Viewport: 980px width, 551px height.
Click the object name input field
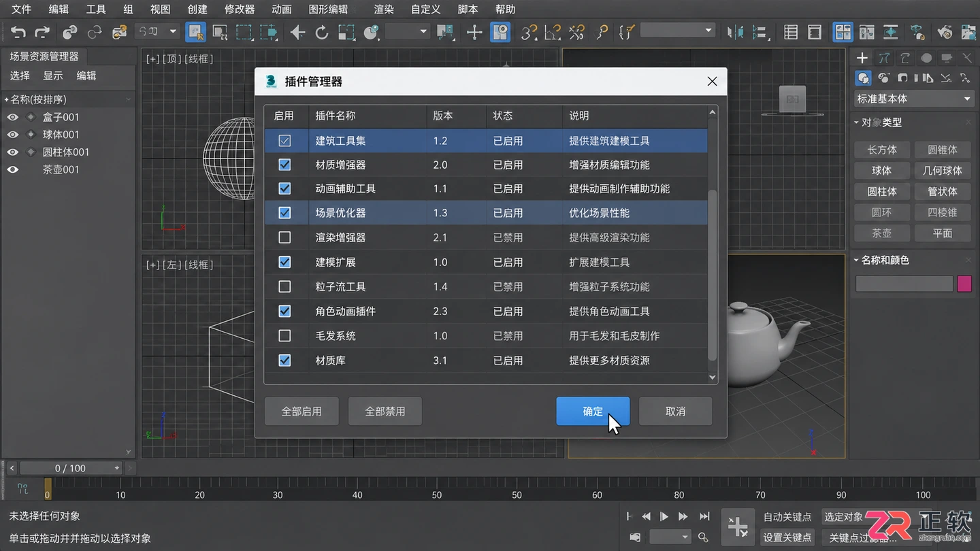click(x=904, y=284)
